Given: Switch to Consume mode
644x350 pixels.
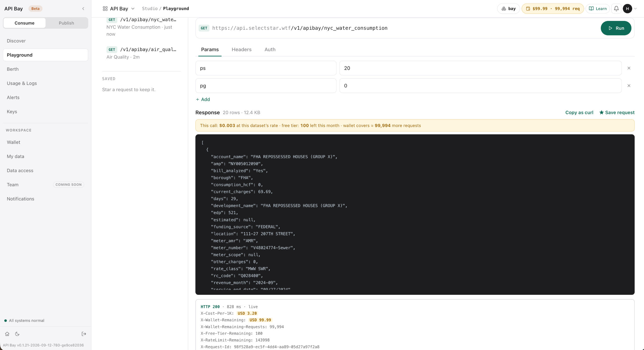Looking at the screenshot, I should 24,23.
